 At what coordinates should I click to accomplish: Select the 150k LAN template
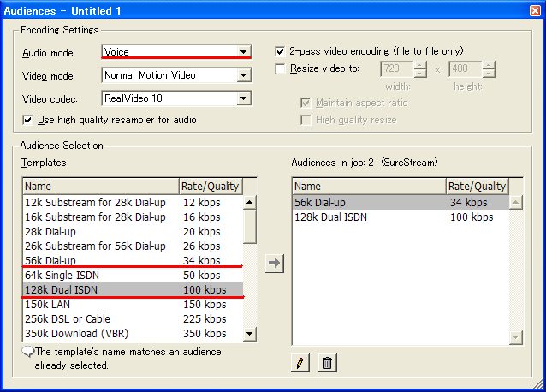(133, 304)
